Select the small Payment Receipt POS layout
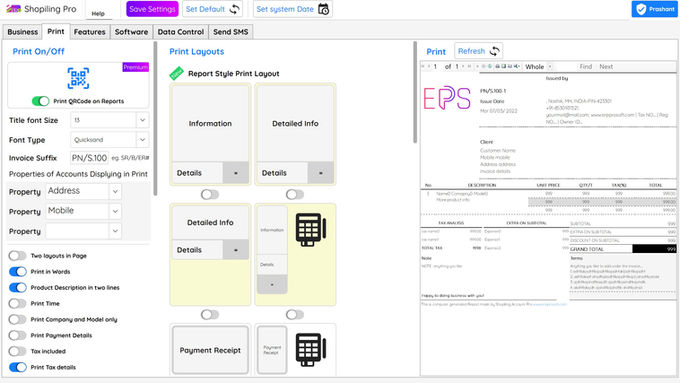 (x=272, y=350)
